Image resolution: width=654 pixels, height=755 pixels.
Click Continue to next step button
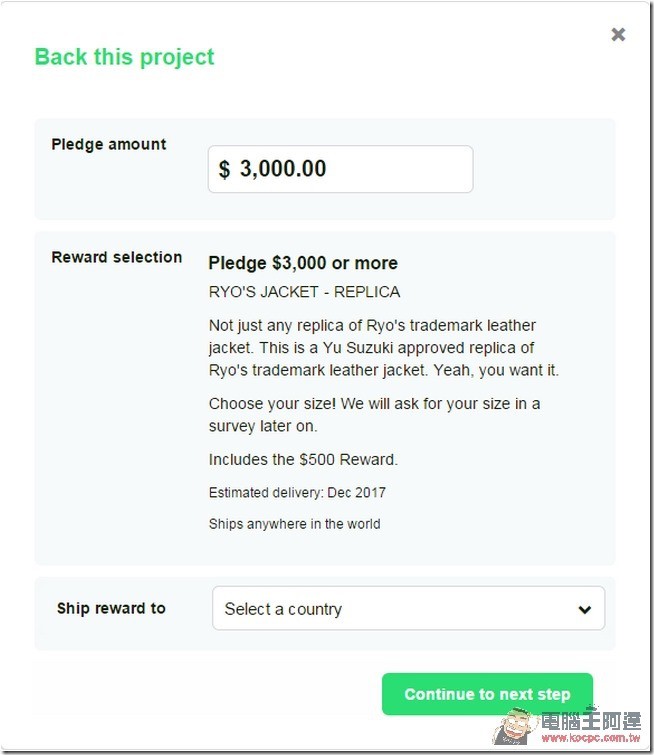click(x=487, y=694)
